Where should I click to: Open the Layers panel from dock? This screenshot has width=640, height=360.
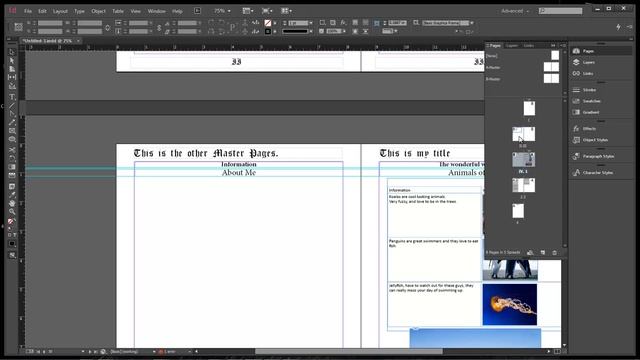coord(601,62)
